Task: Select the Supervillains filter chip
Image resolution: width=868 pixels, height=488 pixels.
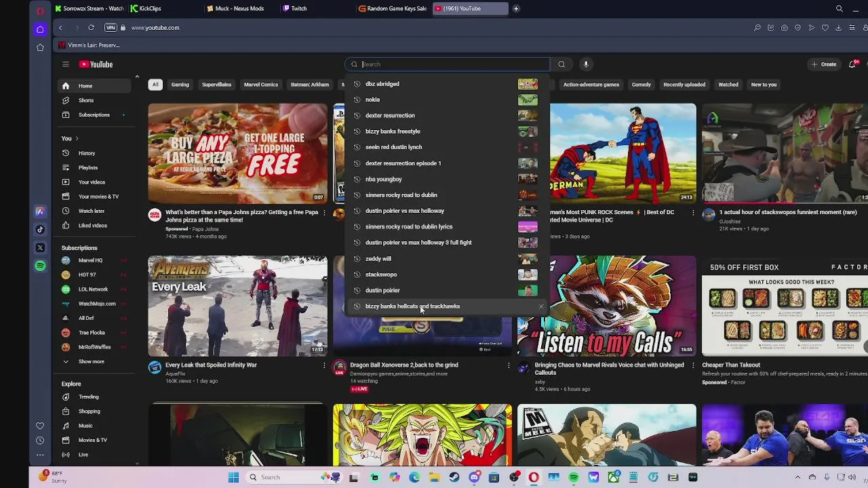Action: coord(216,85)
